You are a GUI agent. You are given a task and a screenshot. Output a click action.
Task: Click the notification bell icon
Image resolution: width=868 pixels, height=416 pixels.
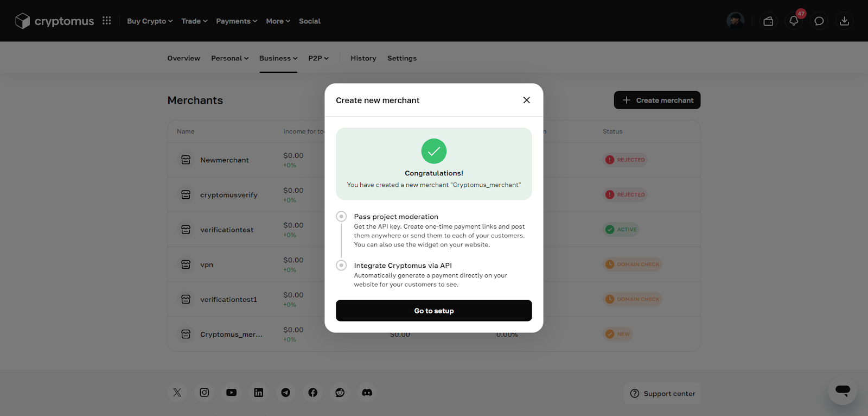click(x=793, y=21)
